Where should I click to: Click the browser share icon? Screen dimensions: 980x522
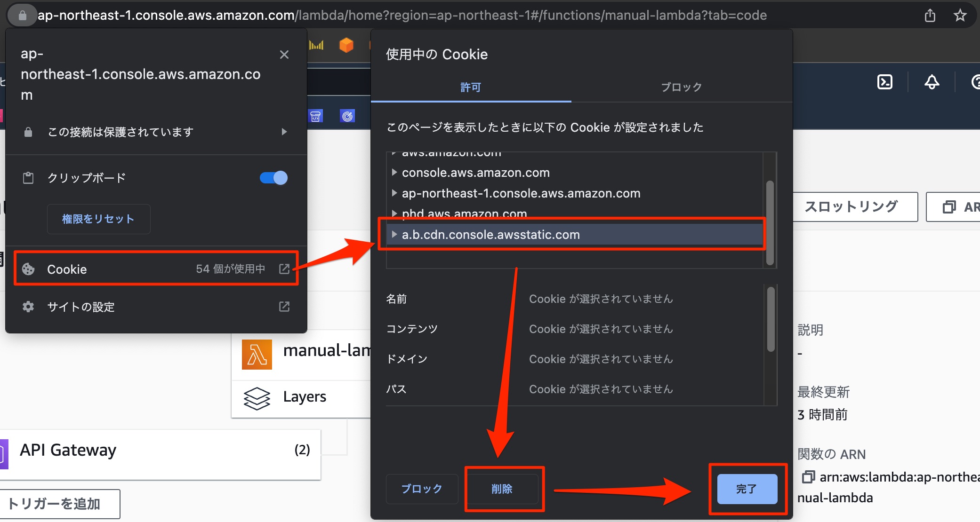click(930, 15)
